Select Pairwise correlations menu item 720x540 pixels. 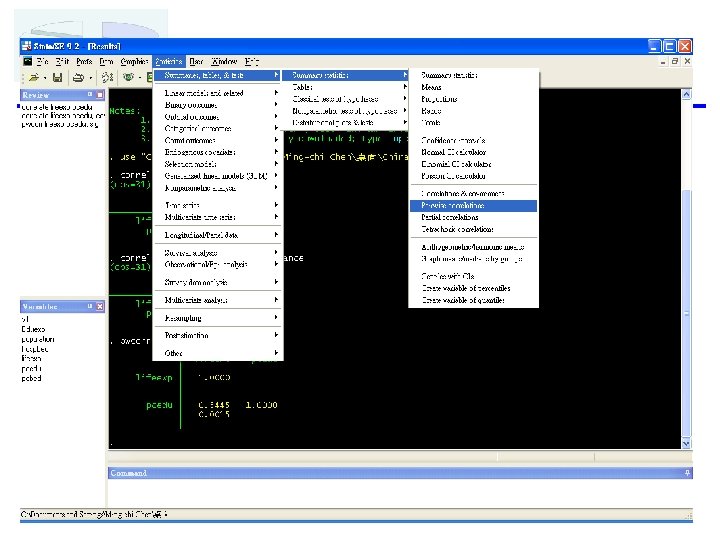tap(473, 205)
